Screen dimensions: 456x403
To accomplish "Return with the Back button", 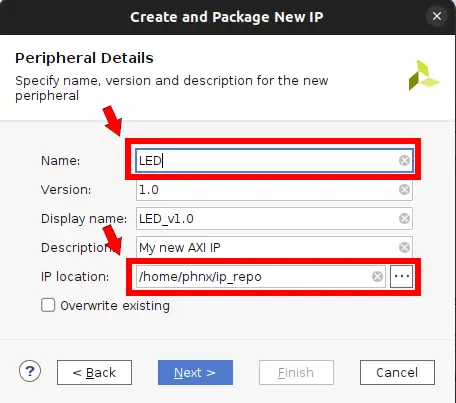I will point(94,372).
